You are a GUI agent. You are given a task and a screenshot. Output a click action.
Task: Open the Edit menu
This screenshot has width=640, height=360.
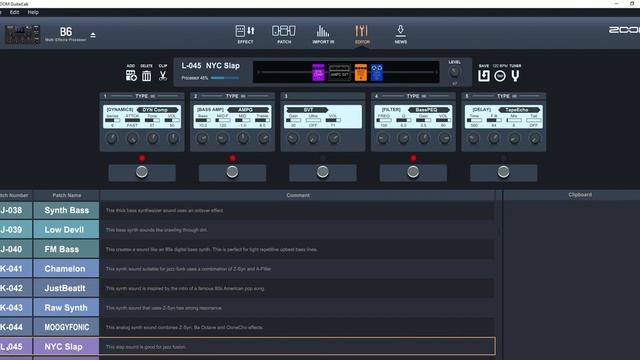tap(14, 12)
